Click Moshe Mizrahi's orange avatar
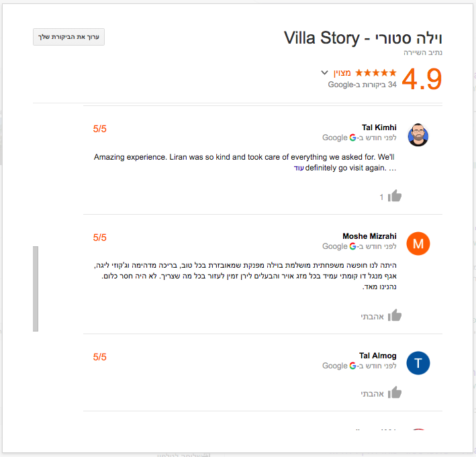Viewport: 476px width, 457px height. (x=418, y=244)
